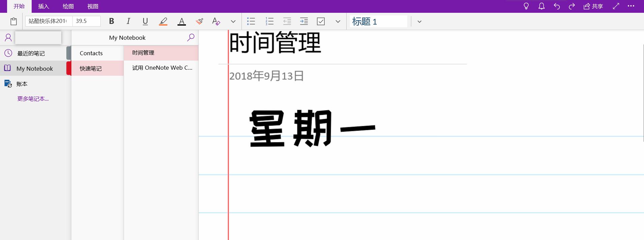The image size is (644, 240).
Task: Insert a numbered list
Action: coord(269,22)
